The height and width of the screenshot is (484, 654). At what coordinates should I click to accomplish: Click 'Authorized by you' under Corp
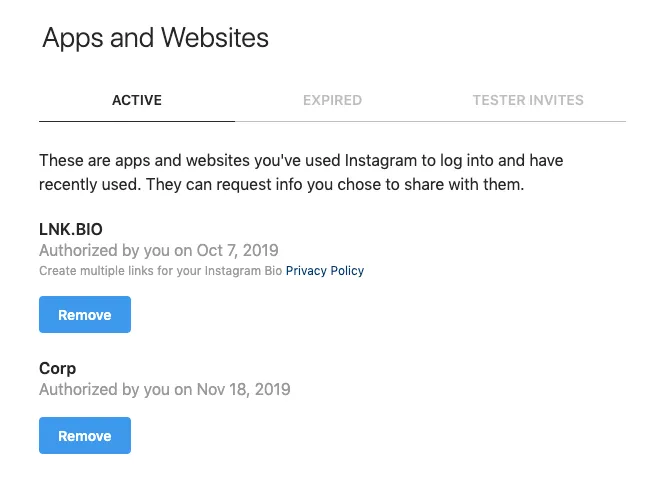click(x=104, y=389)
